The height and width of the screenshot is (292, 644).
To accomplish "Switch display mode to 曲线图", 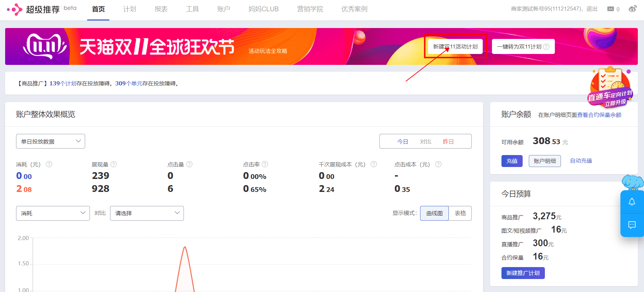I will (434, 213).
